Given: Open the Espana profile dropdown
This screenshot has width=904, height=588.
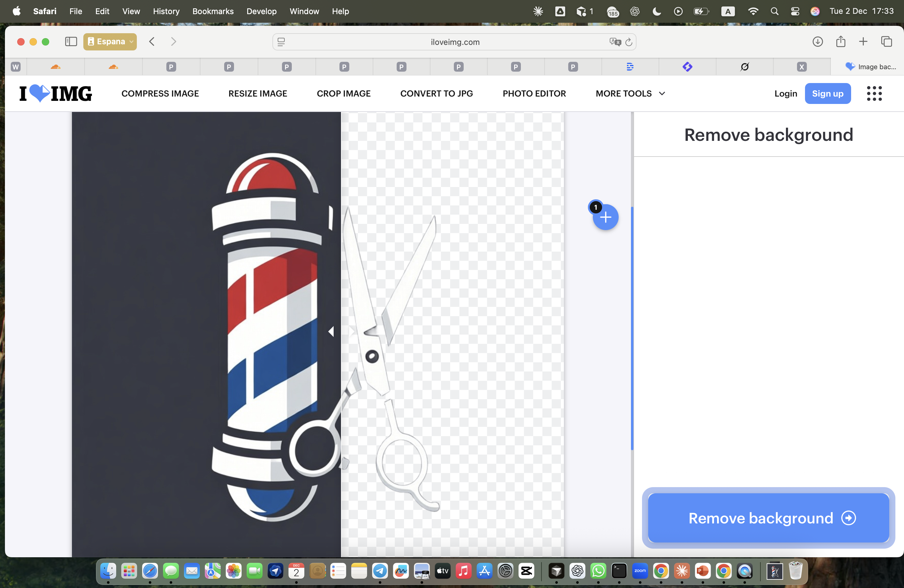Looking at the screenshot, I should (110, 42).
